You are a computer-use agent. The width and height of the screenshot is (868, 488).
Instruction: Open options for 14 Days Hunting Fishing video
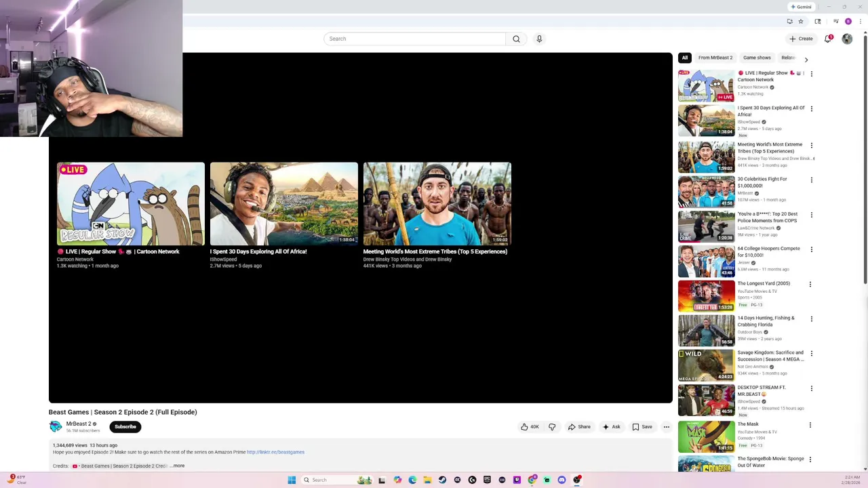point(810,319)
